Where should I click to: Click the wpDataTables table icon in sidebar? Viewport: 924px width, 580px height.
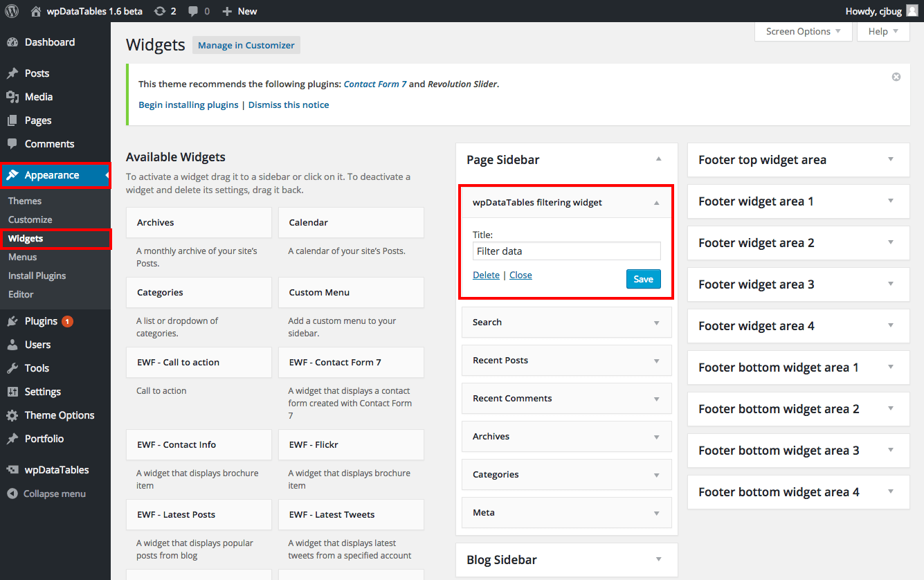[13, 469]
